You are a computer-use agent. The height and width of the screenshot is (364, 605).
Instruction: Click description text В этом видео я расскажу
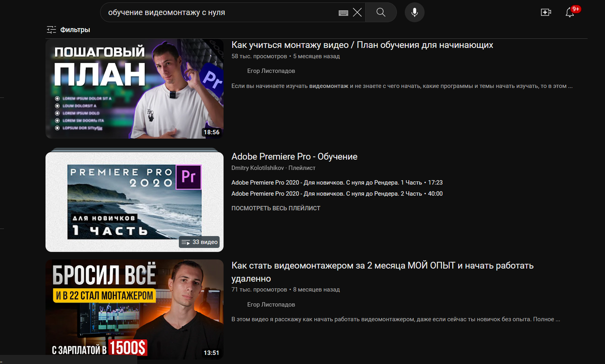click(x=396, y=319)
